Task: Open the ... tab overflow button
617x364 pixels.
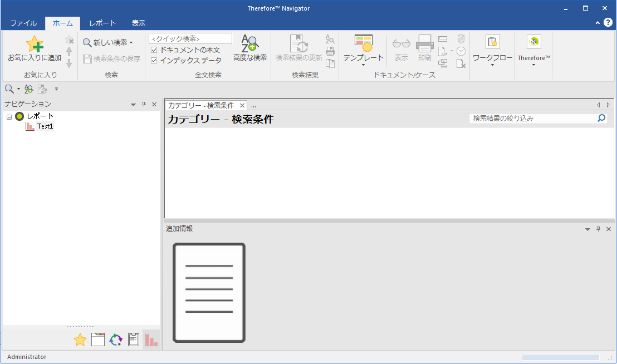Action: click(253, 105)
